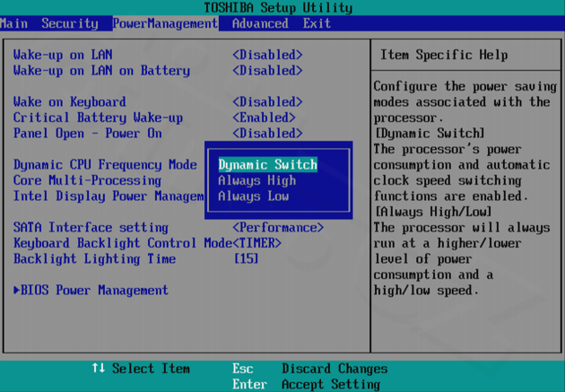This screenshot has width=565, height=392.
Task: Change Wake-up on LAN on Battery value
Action: (x=267, y=71)
